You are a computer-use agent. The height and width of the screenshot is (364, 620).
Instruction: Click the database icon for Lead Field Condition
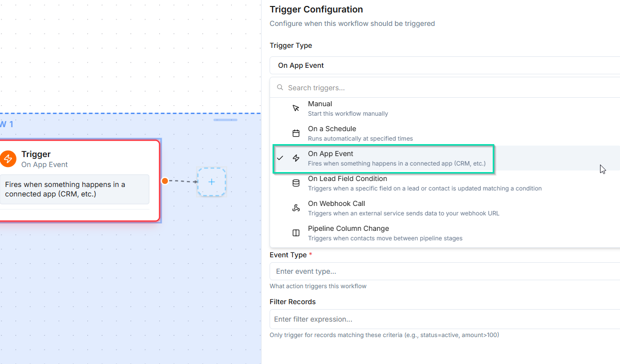[x=296, y=183]
